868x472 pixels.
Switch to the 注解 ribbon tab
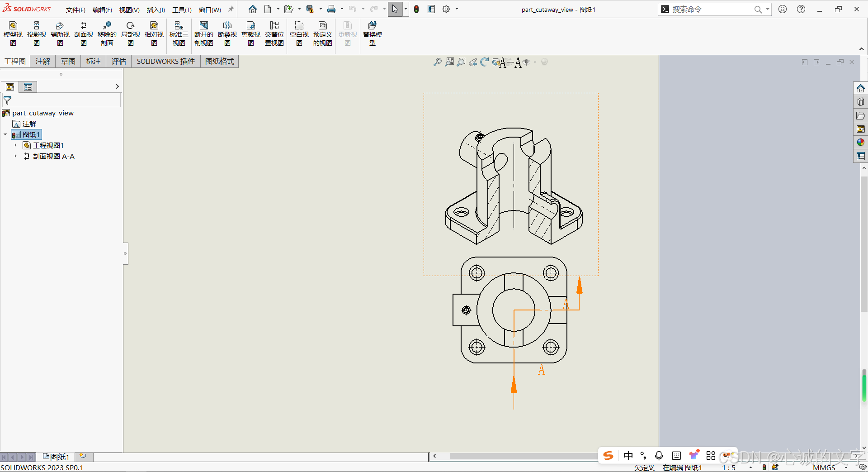tap(43, 61)
